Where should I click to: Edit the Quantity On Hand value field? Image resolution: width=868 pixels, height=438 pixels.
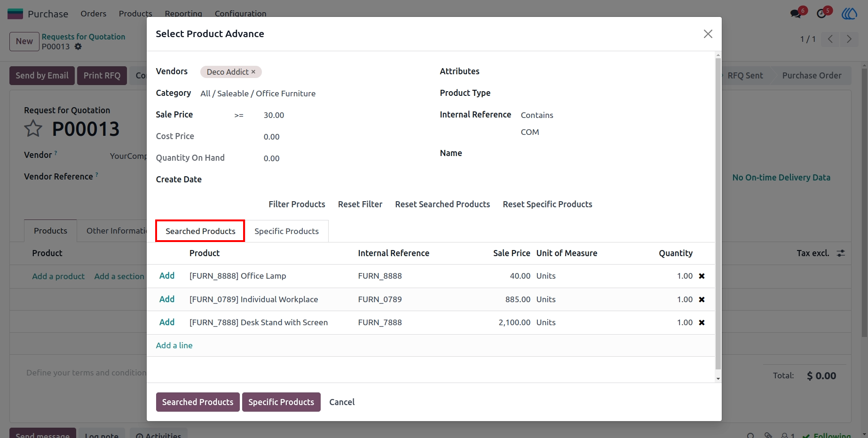pos(271,158)
